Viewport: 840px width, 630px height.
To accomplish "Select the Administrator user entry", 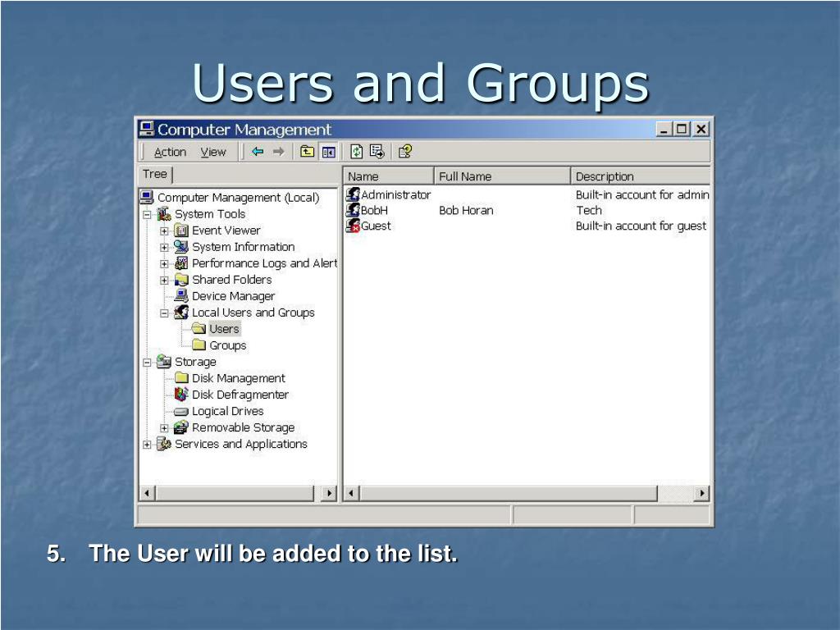I will pos(395,194).
